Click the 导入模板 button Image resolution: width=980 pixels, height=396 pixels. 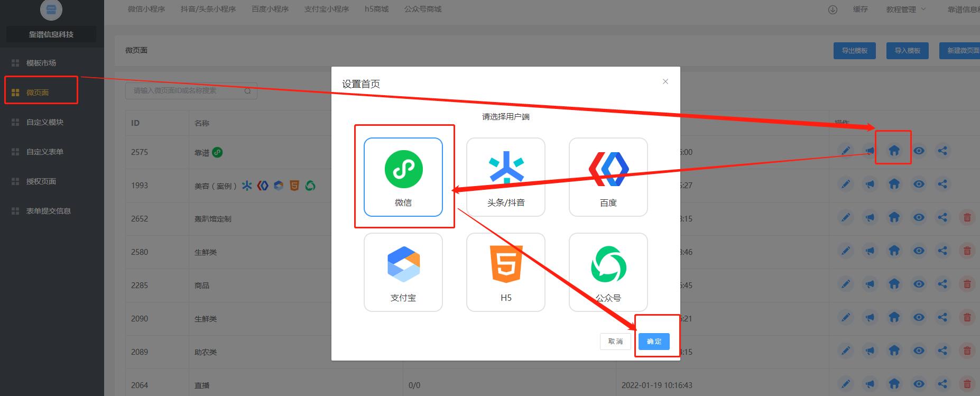point(908,51)
